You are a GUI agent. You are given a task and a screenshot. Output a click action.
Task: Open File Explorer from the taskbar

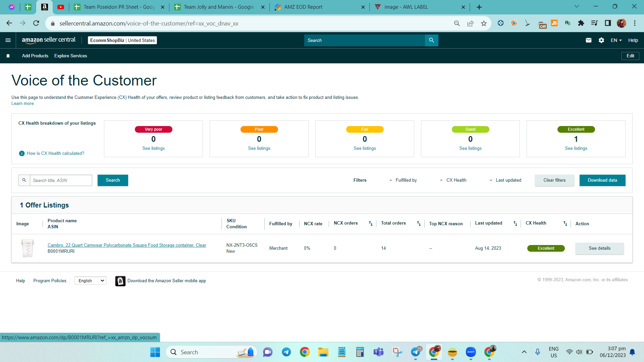(323, 352)
